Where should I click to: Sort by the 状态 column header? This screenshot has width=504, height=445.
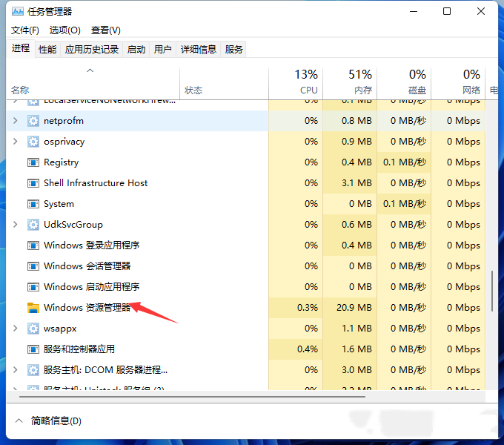pos(225,83)
